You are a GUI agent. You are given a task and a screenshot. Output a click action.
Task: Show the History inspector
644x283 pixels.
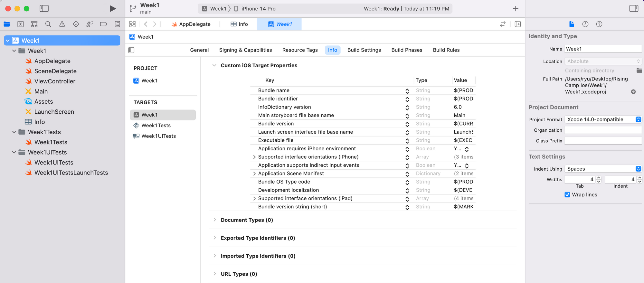(x=585, y=24)
